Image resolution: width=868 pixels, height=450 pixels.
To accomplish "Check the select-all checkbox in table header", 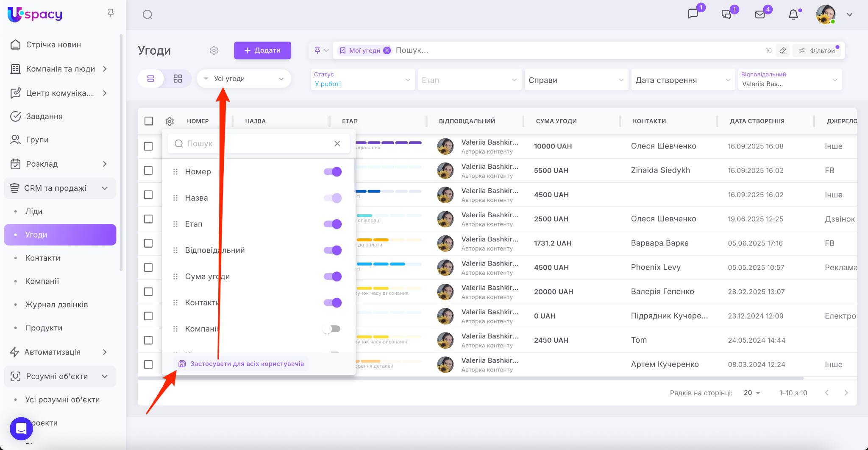I will coord(149,121).
